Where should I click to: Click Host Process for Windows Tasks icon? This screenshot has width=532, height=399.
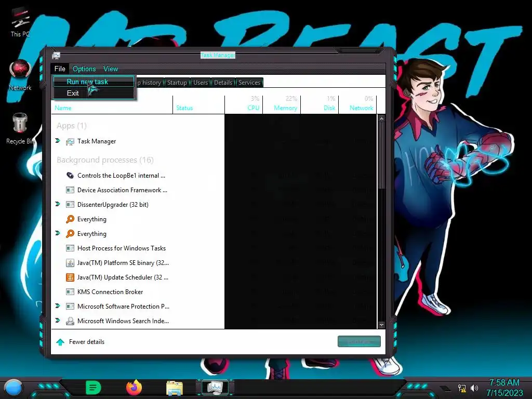click(70, 248)
